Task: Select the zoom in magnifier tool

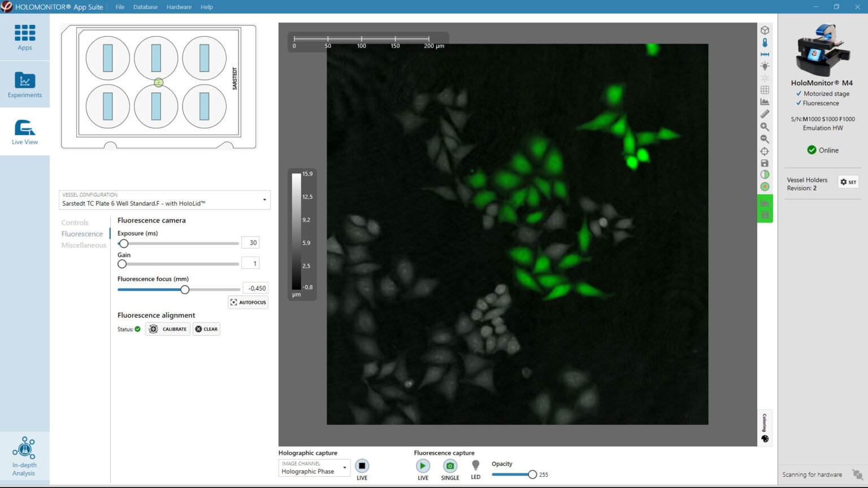Action: tap(765, 126)
